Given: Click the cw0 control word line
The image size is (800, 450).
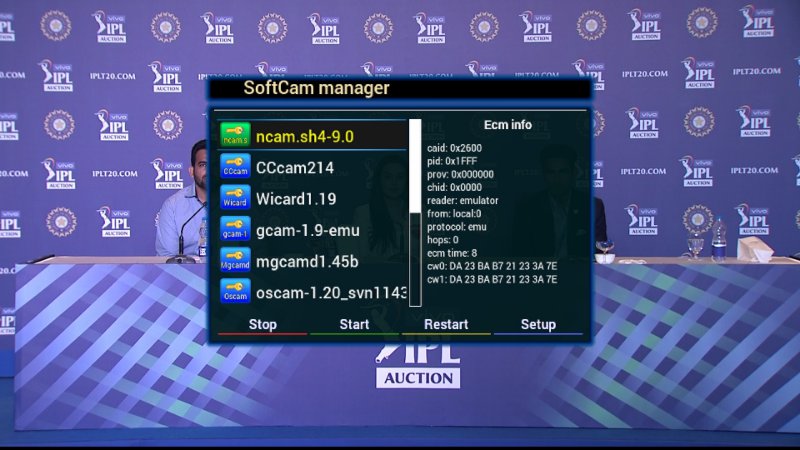Looking at the screenshot, I should (x=492, y=266).
